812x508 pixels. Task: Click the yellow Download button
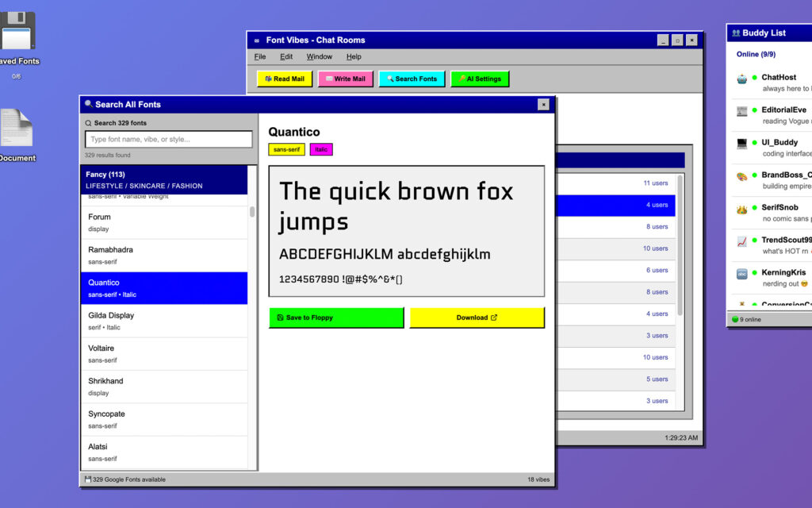477,317
